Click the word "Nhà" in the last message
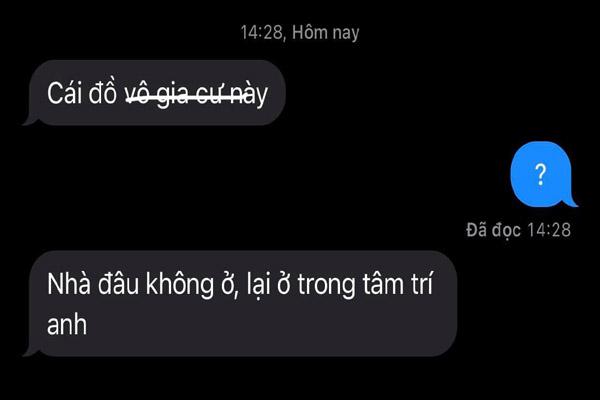 [x=69, y=284]
